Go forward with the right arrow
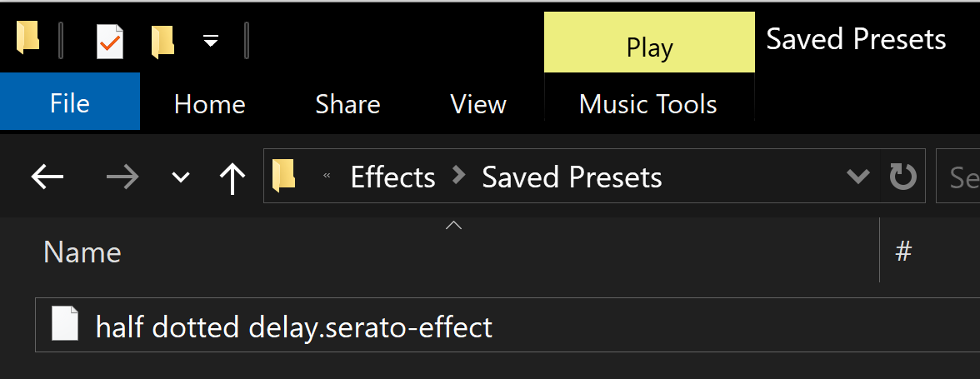Image resolution: width=980 pixels, height=379 pixels. [x=122, y=178]
